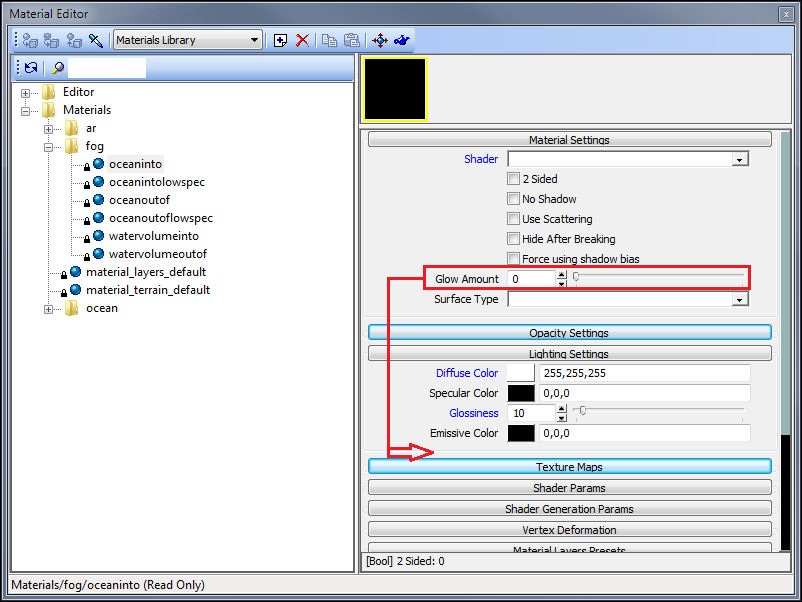Open the Surface Type dropdown
Image resolution: width=802 pixels, height=602 pixels.
739,300
